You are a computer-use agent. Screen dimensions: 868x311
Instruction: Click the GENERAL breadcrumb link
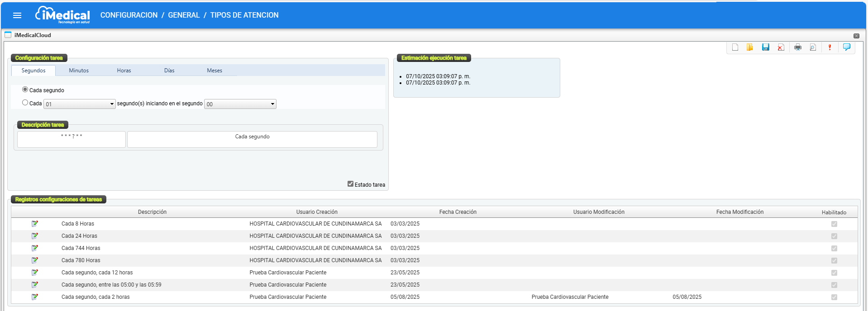184,15
